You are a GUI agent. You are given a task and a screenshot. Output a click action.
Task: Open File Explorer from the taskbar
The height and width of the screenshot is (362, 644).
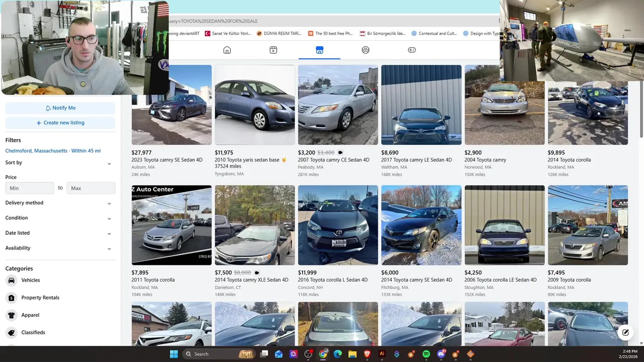[x=352, y=354]
